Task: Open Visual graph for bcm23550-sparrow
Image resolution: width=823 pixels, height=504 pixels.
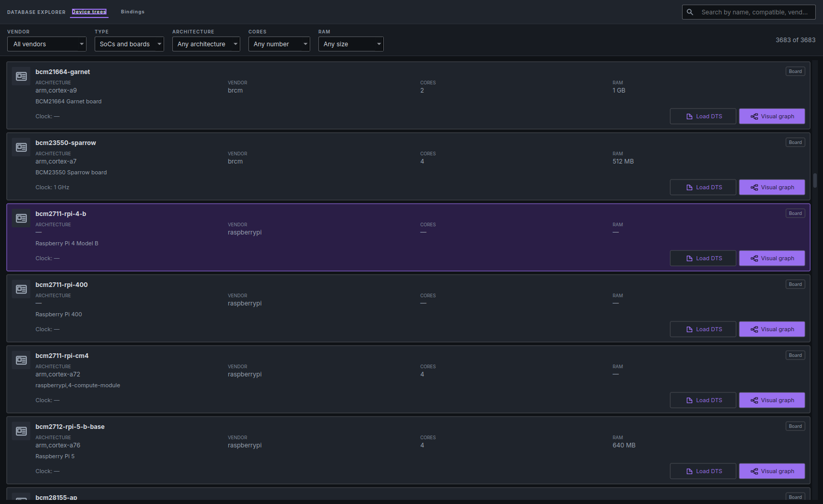Action: [772, 187]
